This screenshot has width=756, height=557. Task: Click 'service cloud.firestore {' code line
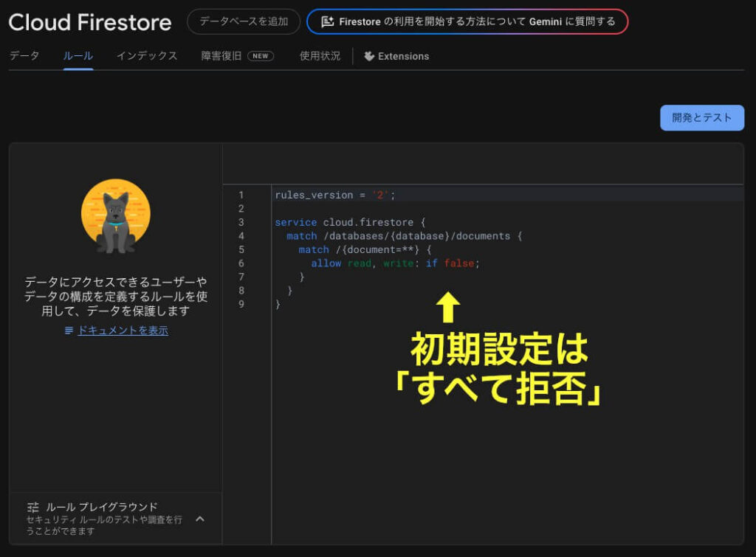pos(350,222)
